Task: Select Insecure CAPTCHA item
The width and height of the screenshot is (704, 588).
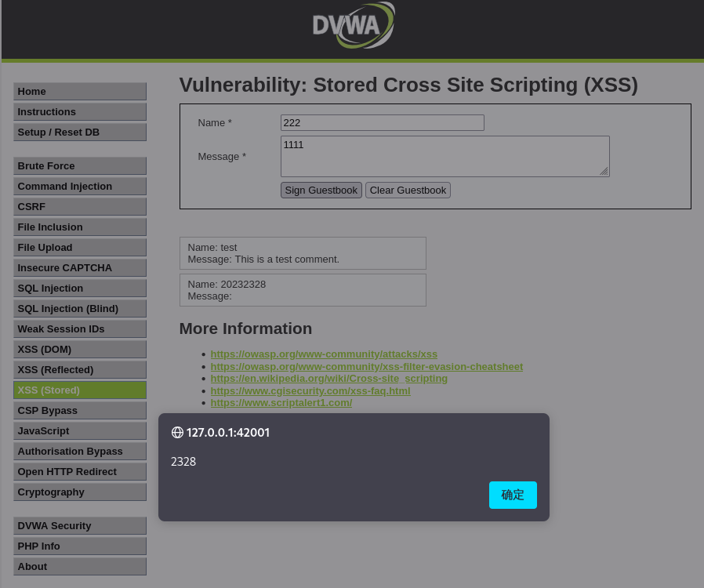Action: [x=80, y=268]
